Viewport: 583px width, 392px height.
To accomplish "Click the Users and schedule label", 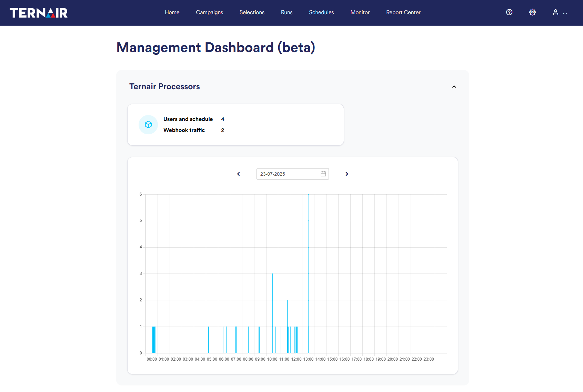I will coord(188,119).
